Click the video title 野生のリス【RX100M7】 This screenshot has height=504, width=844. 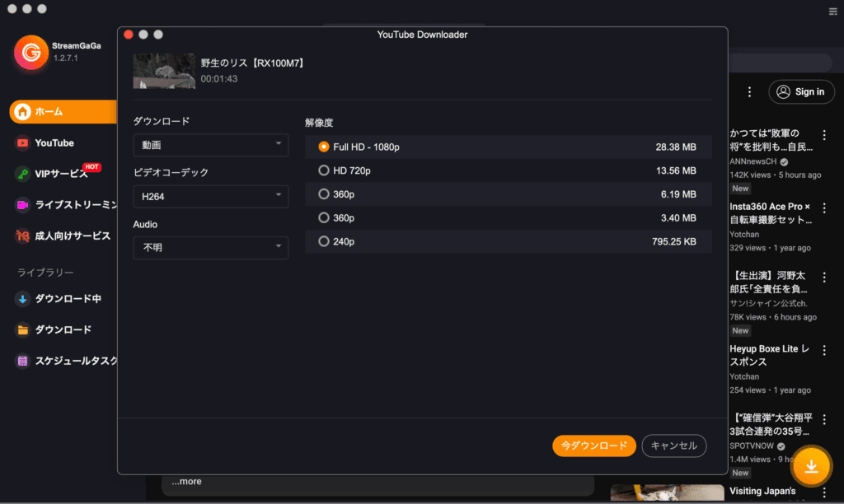point(254,63)
